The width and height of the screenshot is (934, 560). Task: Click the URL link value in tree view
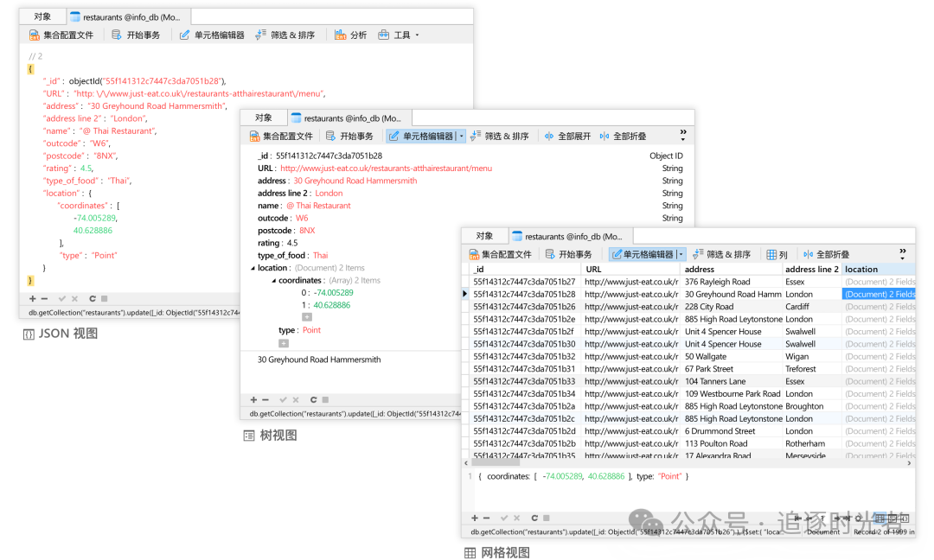click(x=386, y=169)
